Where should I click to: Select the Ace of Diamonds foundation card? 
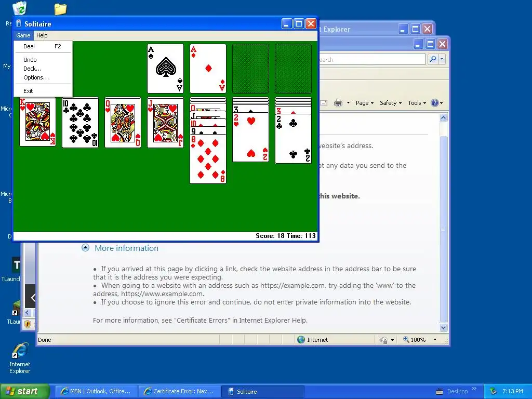[208, 68]
